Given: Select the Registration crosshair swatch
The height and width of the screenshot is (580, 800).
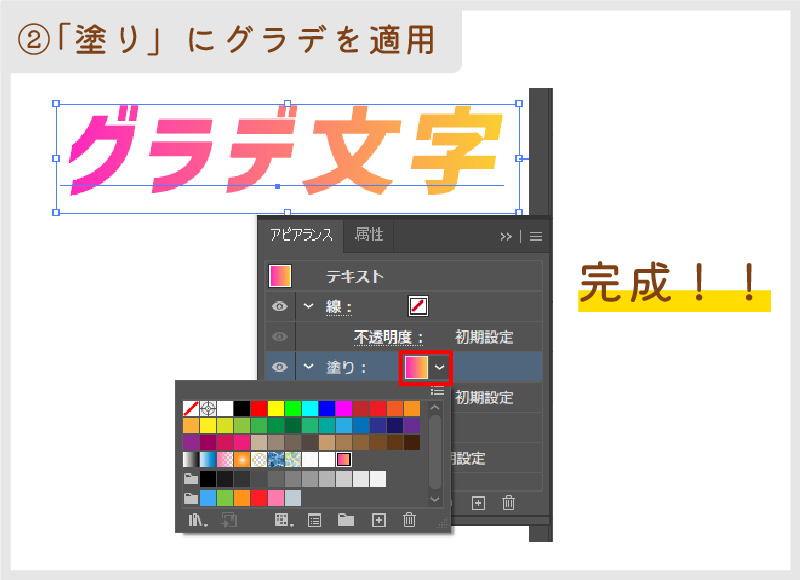Looking at the screenshot, I should [209, 408].
